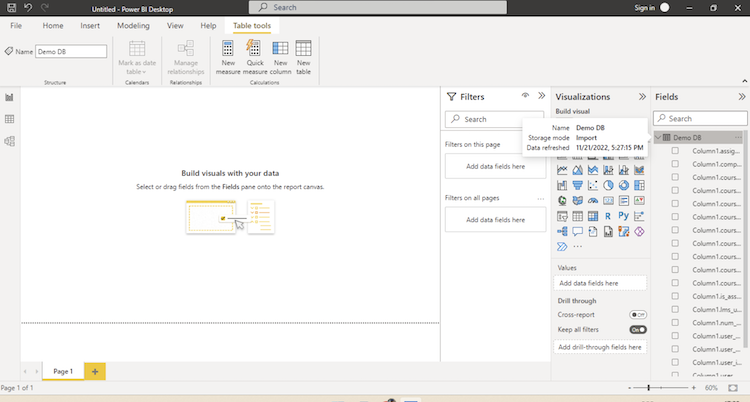The width and height of the screenshot is (750, 402).
Task: Select the Waterfall chart visualization
Action: click(562, 185)
